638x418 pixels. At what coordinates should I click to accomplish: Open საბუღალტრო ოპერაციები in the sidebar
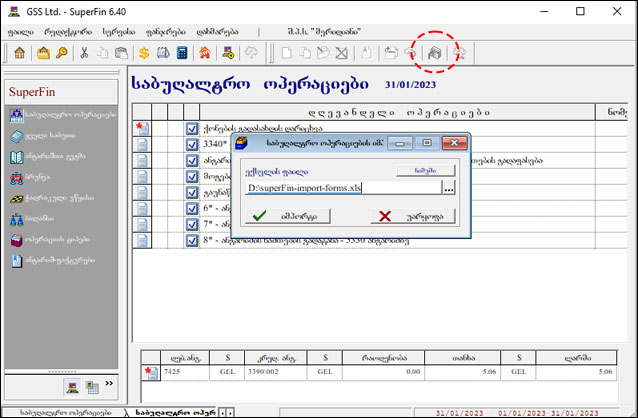(63, 115)
